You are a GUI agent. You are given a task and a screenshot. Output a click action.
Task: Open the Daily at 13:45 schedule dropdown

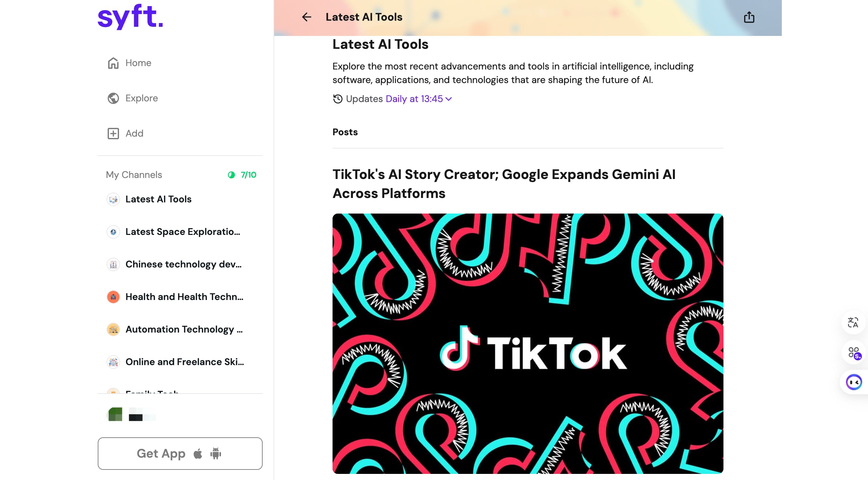(418, 99)
